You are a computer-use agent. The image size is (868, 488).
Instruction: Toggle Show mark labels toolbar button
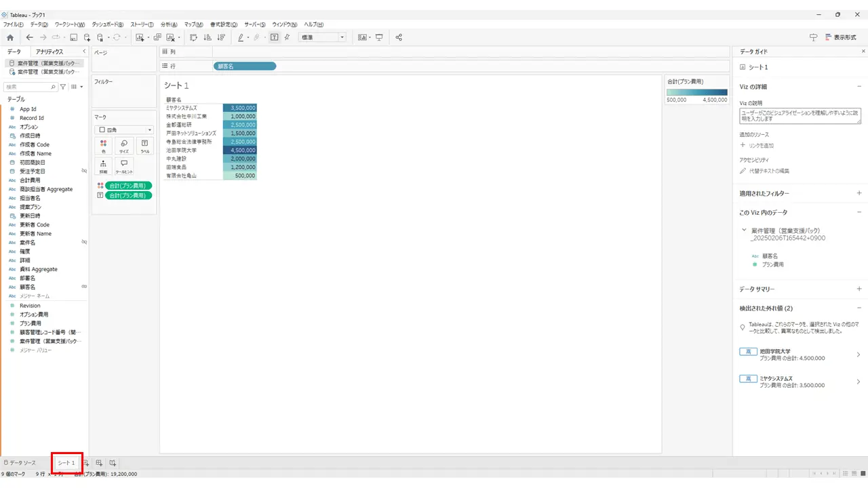274,37
